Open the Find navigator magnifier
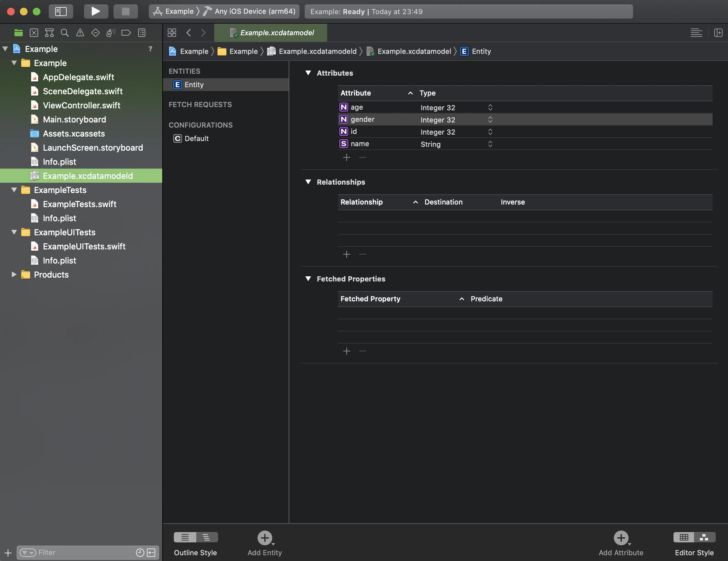Image resolution: width=728 pixels, height=561 pixels. tap(65, 33)
